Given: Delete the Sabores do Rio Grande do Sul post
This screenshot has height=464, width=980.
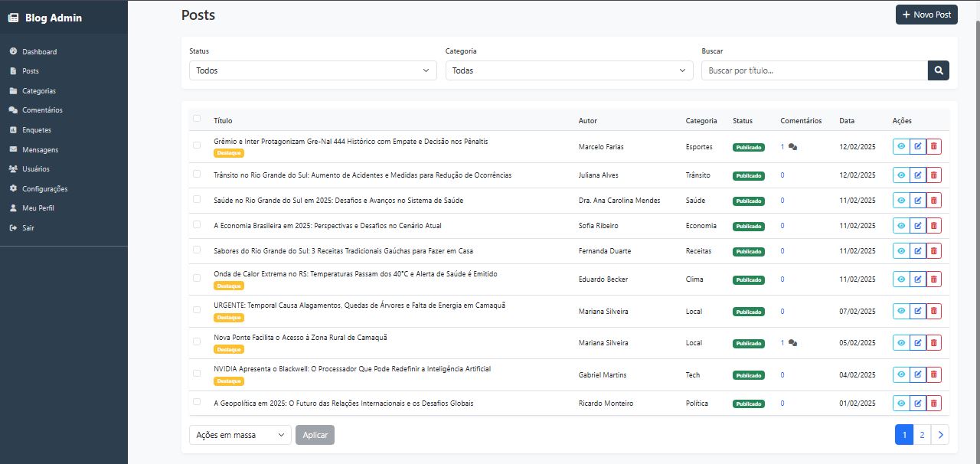Looking at the screenshot, I should (933, 251).
